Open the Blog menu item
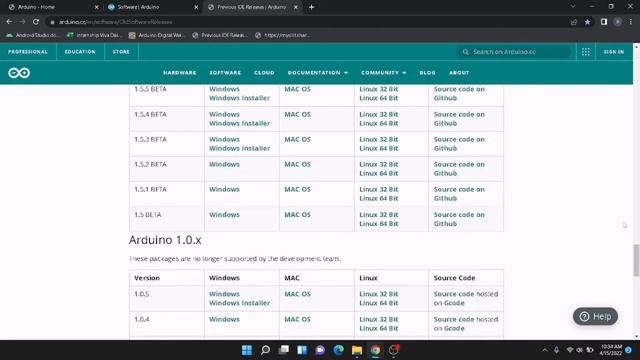The height and width of the screenshot is (360, 640). coord(427,73)
